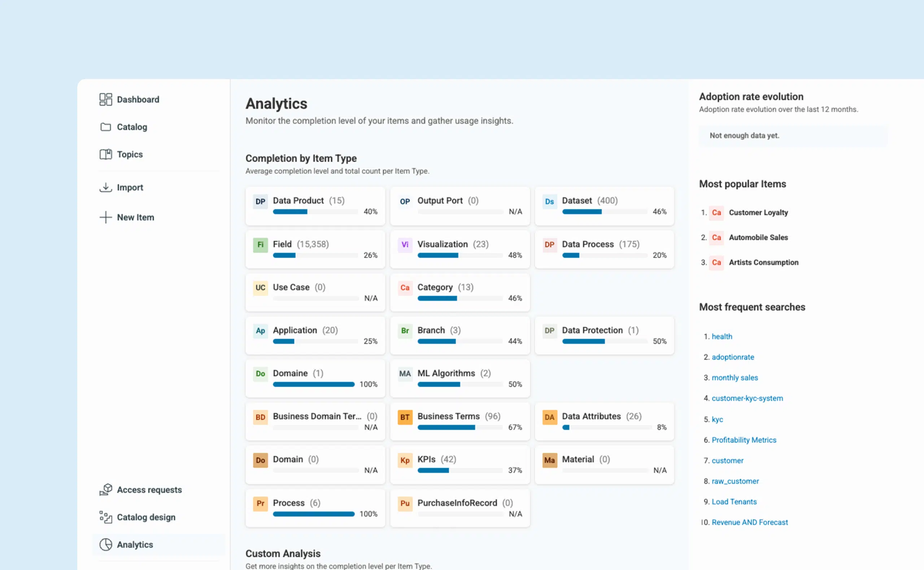Viewport: 924px width, 570px height.
Task: Click the Field completion progress bar
Action: pos(315,255)
